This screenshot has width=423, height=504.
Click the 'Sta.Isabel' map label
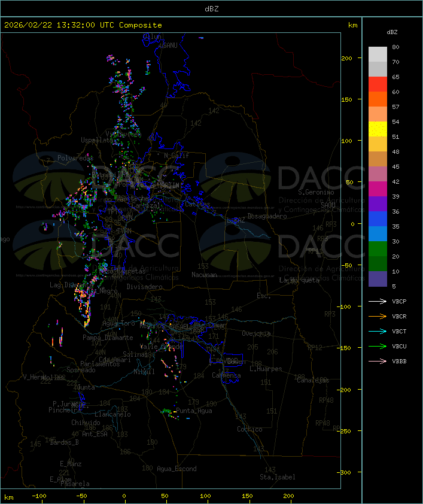click(x=278, y=477)
